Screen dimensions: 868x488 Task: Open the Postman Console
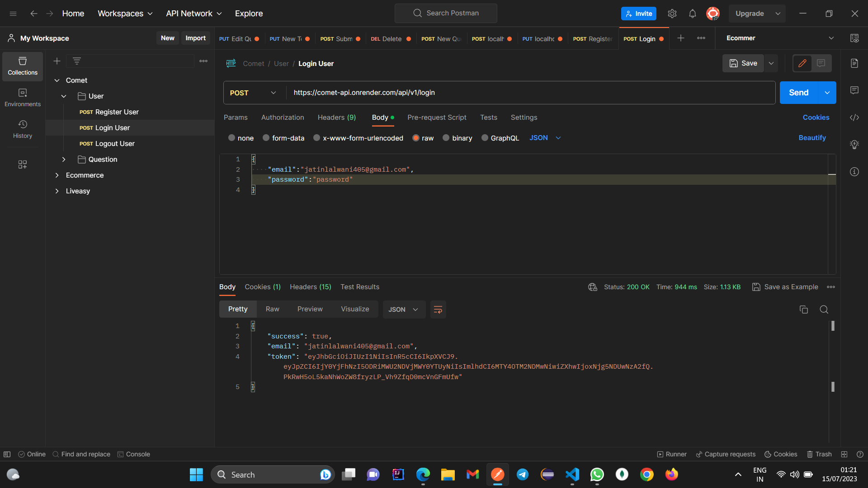point(133,454)
